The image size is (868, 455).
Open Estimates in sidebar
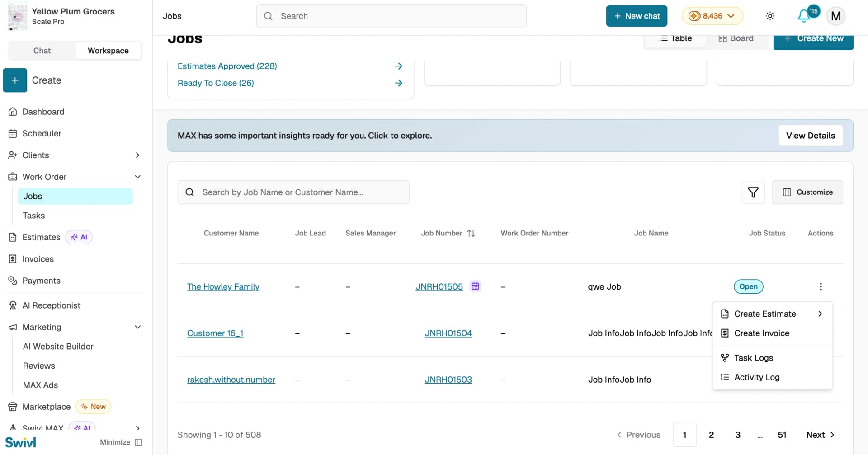[41, 237]
